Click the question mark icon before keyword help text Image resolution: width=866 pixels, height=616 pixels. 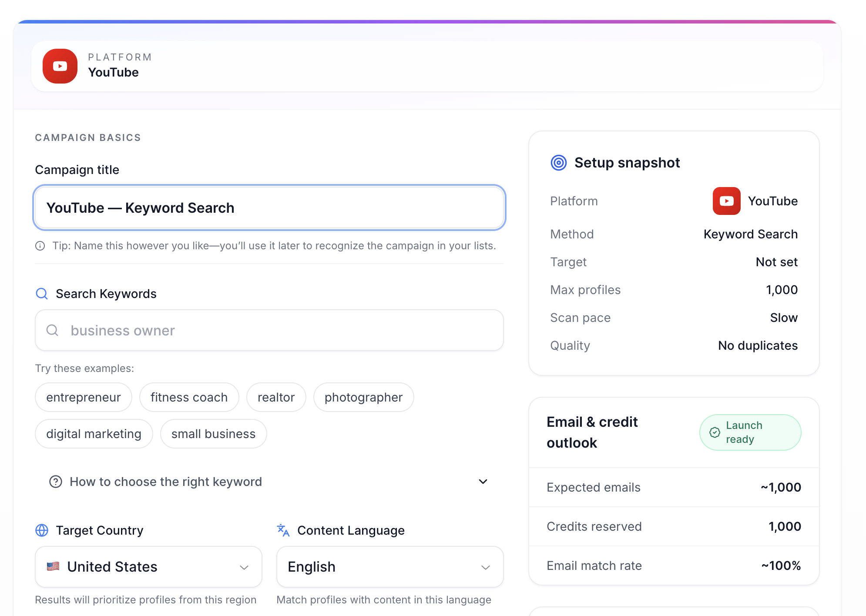coord(55,482)
